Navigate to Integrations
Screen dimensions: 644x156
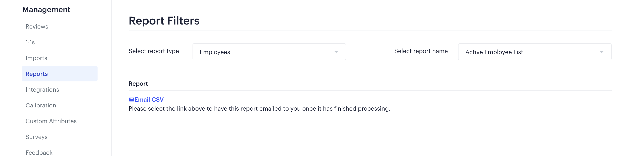(42, 90)
